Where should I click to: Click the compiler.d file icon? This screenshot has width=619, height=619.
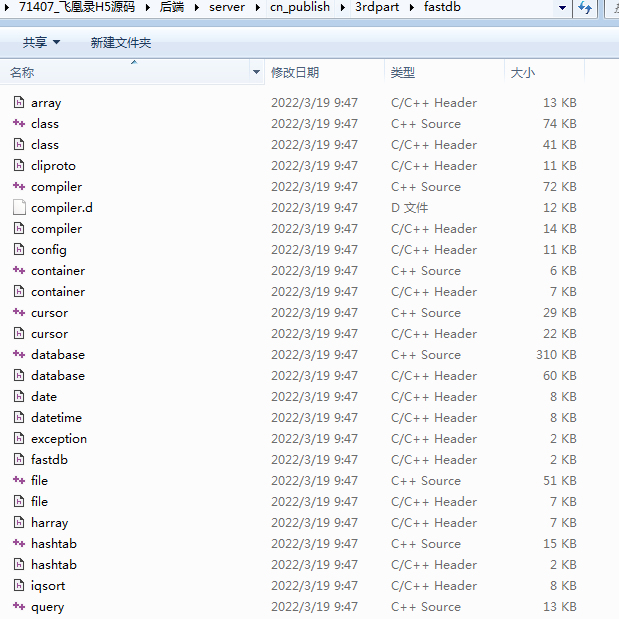click(18, 208)
